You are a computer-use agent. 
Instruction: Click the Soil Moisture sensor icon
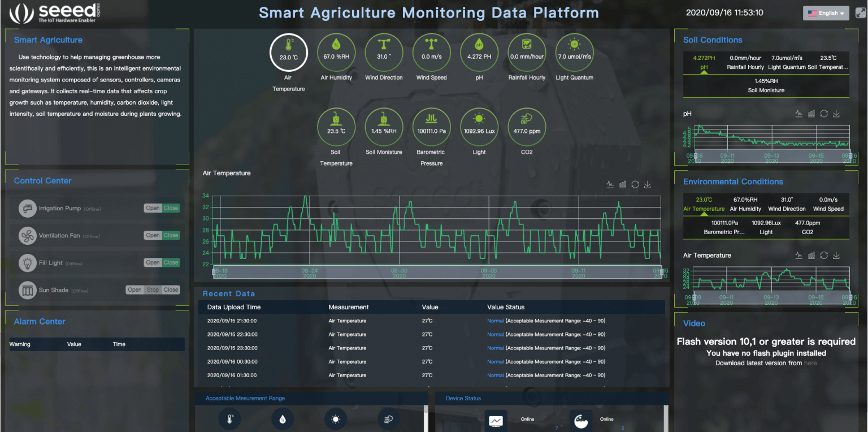click(x=384, y=127)
